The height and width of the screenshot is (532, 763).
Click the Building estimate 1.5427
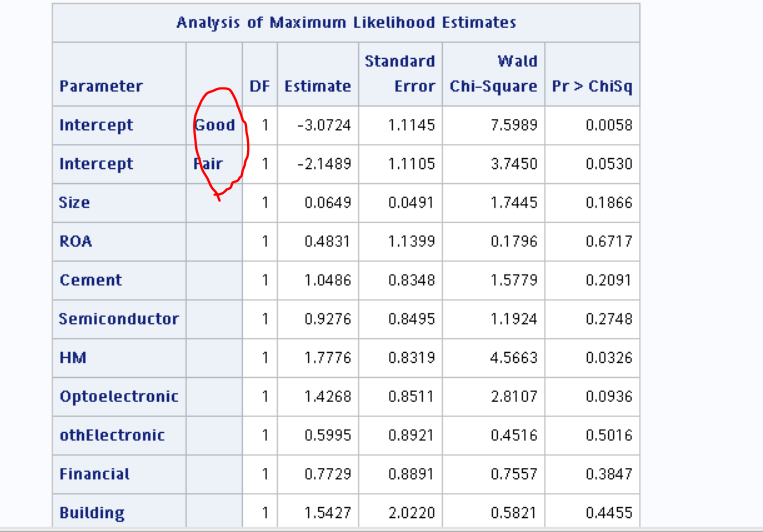pos(327,513)
